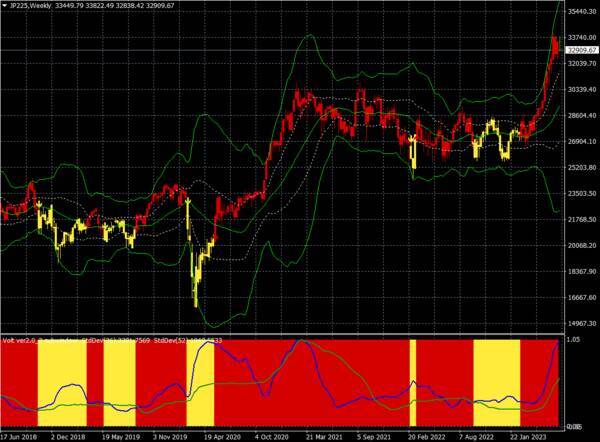The width and height of the screenshot is (600, 442).
Task: Select the 17 Jun 2018 date label
Action: click(19, 436)
